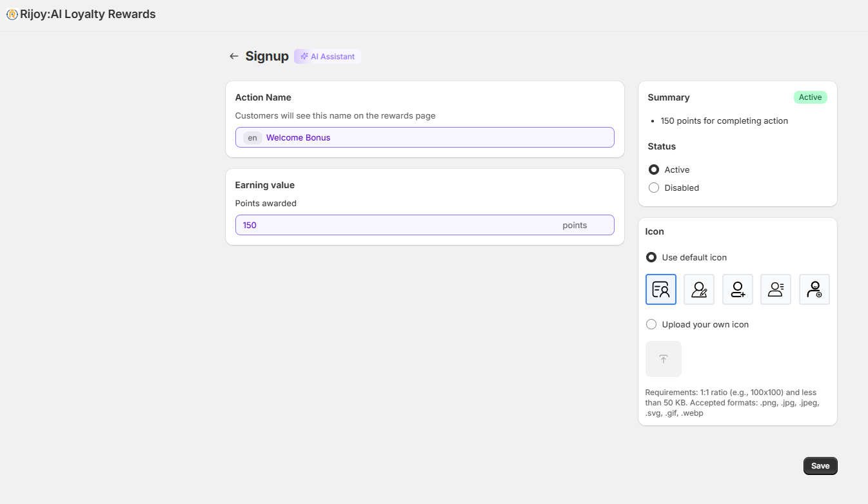Select the profile card default icon
The height and width of the screenshot is (504, 868).
point(660,289)
